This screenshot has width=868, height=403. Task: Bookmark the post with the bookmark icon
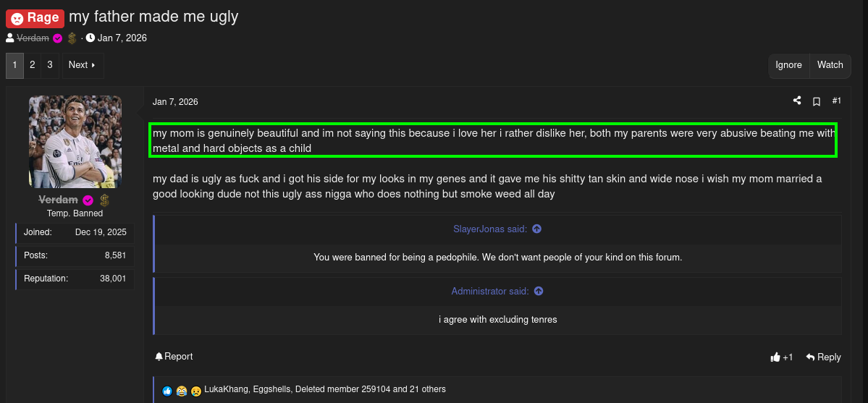816,101
